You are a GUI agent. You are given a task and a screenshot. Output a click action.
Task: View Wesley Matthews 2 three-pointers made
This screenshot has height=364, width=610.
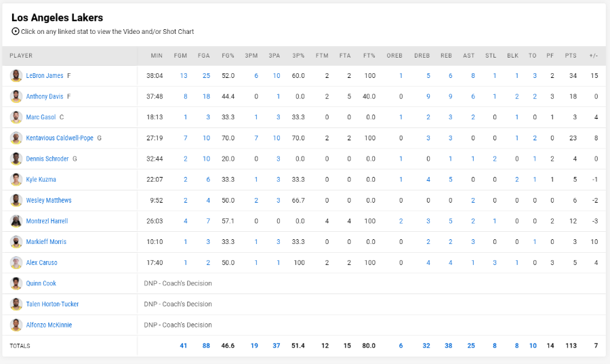(256, 200)
